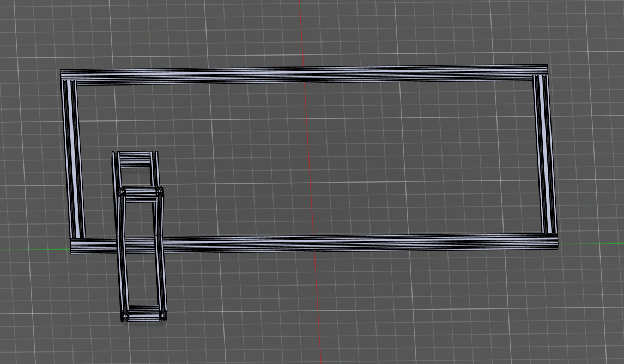This screenshot has width=624, height=364.
Task: Click the green axis line right of the frame
Action: 591,243
